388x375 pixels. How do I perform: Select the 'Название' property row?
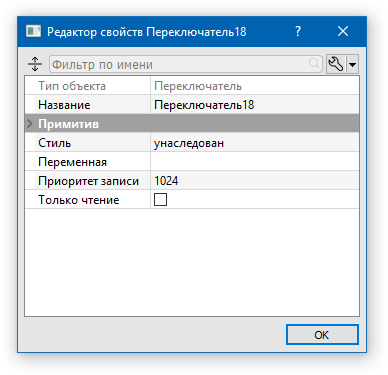click(192, 105)
